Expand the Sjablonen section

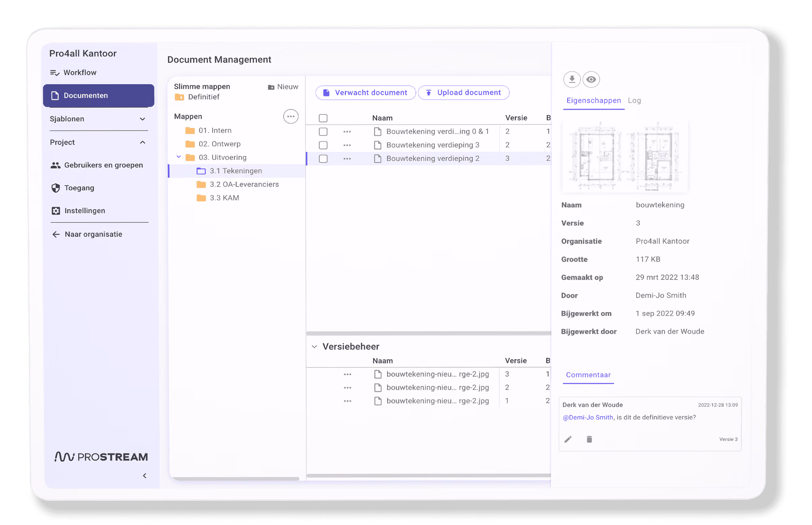(98, 119)
